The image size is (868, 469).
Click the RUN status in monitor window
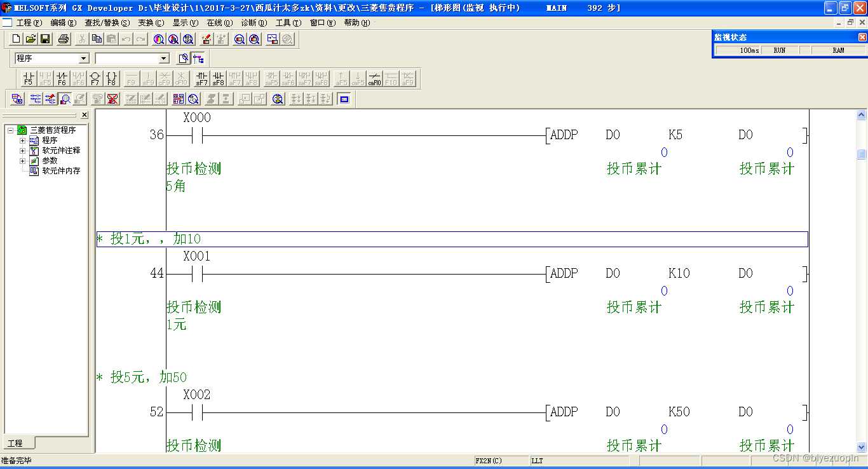(780, 50)
